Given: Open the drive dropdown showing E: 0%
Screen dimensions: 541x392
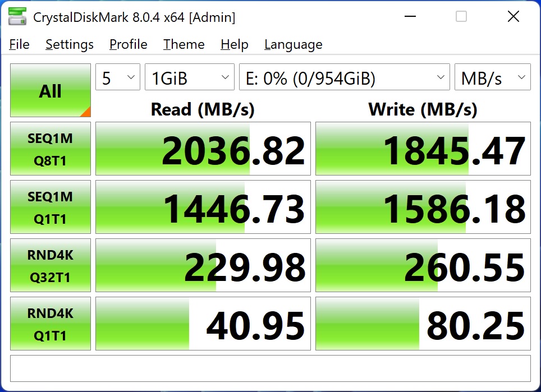Looking at the screenshot, I should 345,77.
